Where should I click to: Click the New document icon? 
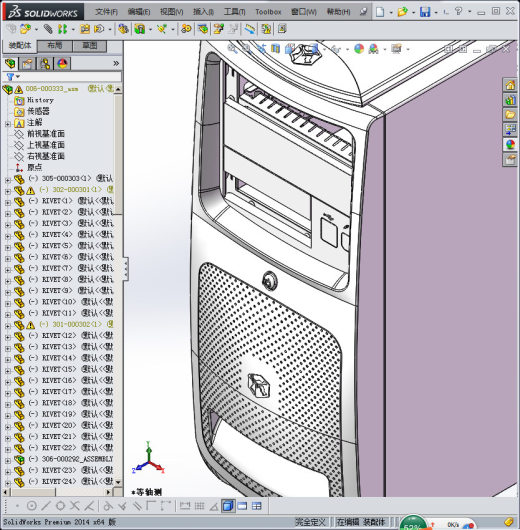tap(380, 12)
